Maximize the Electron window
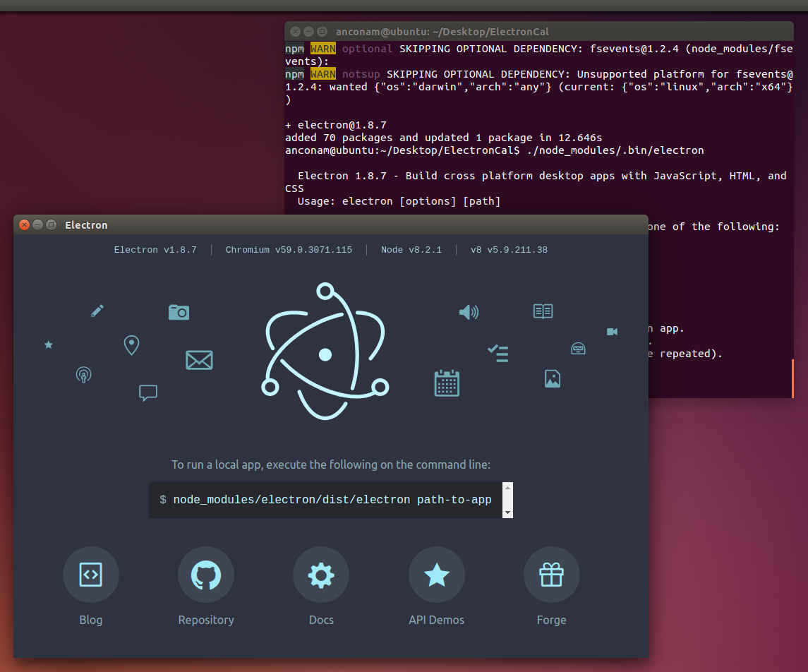Viewport: 808px width, 672px height. (x=51, y=224)
